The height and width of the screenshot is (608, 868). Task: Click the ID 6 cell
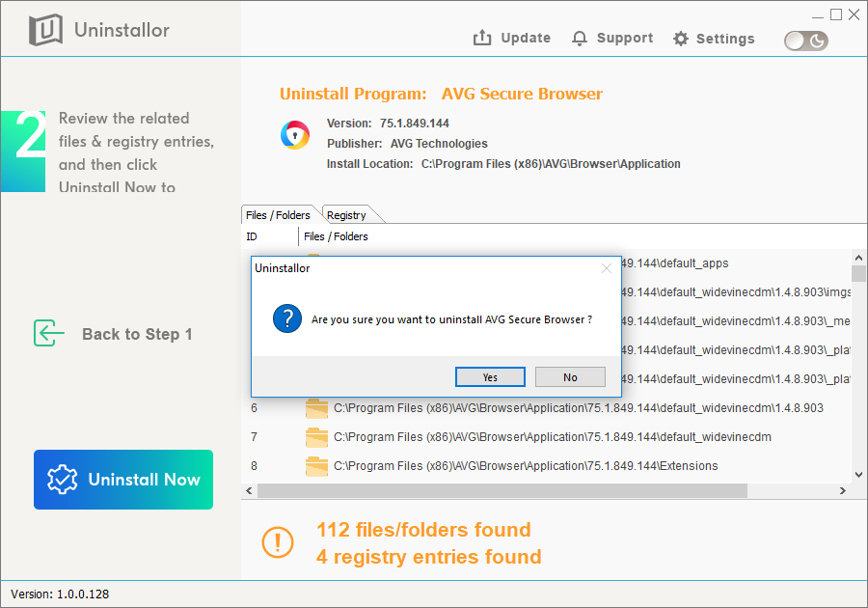click(254, 408)
